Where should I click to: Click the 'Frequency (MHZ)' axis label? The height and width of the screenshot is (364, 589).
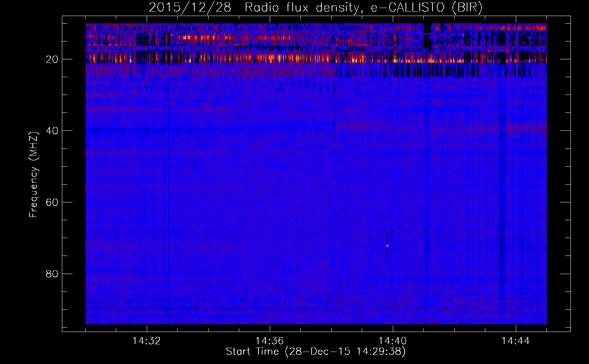pyautogui.click(x=33, y=175)
